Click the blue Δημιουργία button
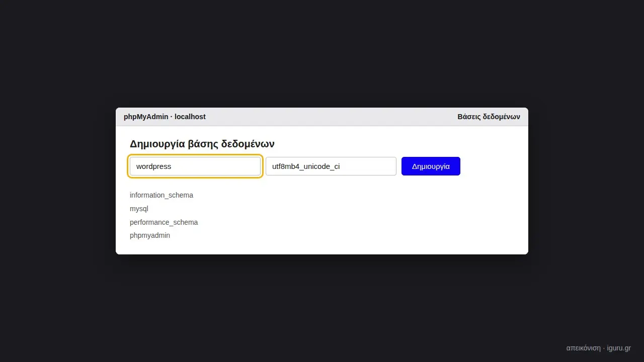This screenshot has height=362, width=644. click(x=431, y=166)
